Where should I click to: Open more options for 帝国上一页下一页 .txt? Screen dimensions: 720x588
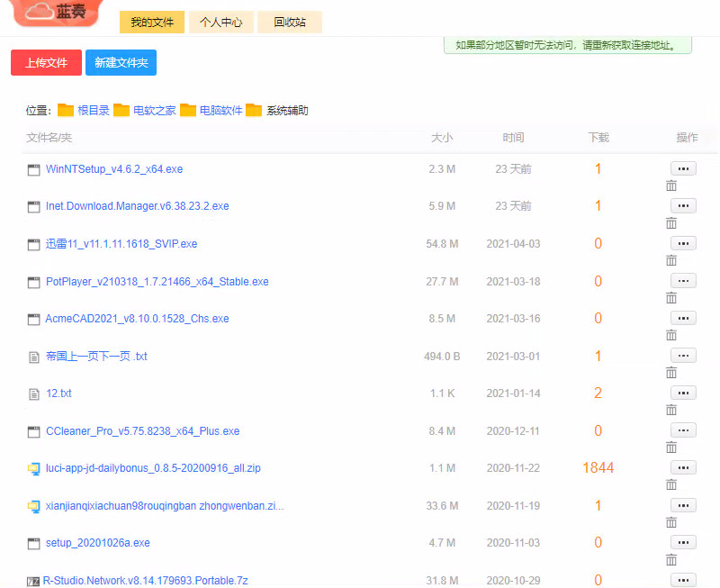tap(683, 356)
